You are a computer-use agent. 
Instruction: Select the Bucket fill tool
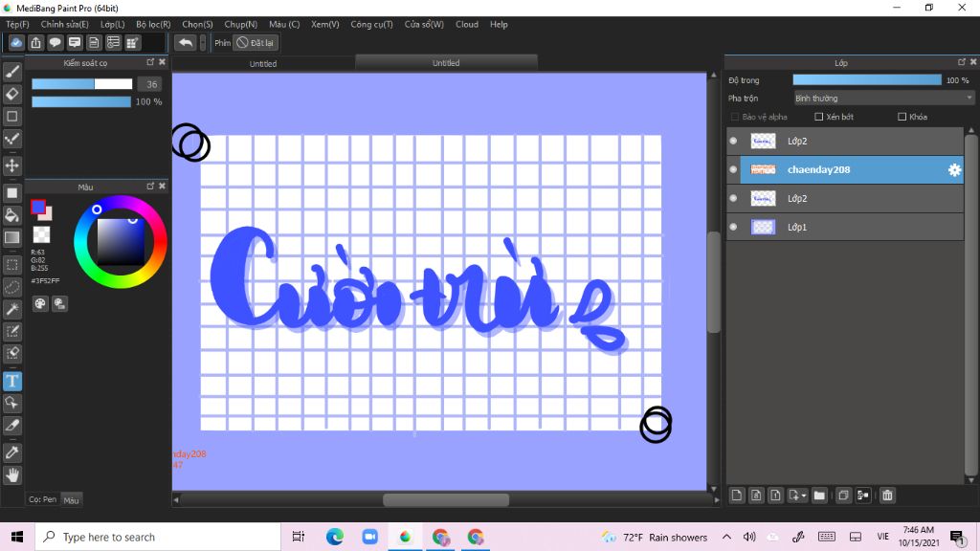11,215
